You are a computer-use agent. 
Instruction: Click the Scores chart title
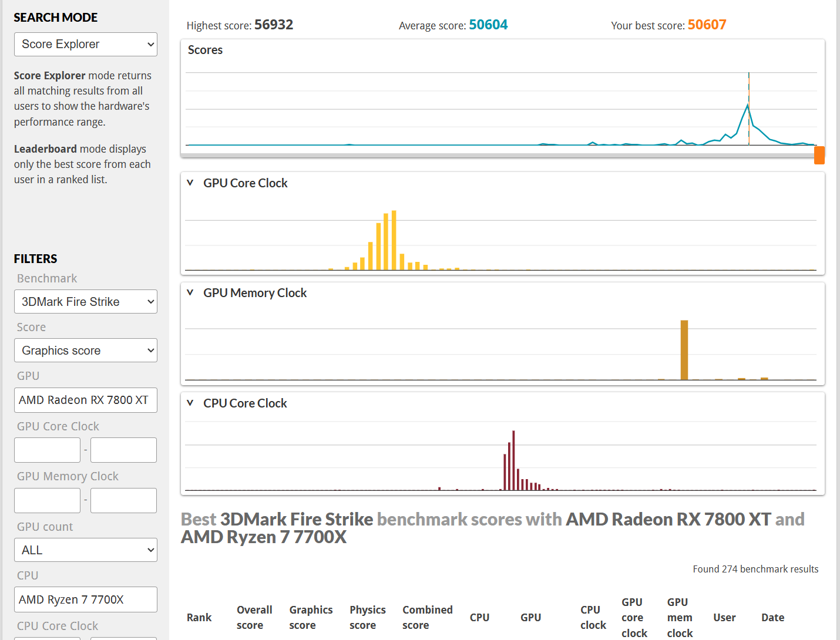[x=205, y=50]
